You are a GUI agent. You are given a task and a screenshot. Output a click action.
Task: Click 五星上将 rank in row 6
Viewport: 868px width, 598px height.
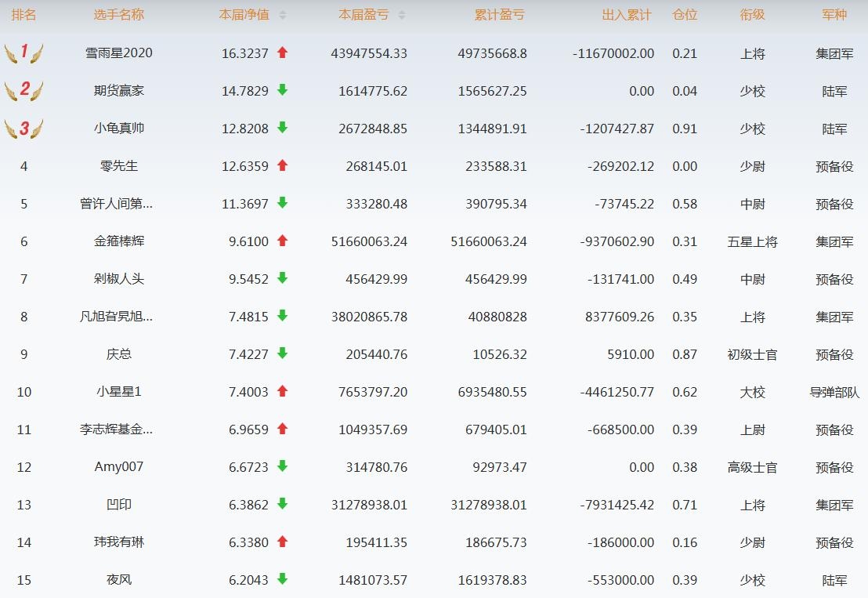(x=752, y=241)
